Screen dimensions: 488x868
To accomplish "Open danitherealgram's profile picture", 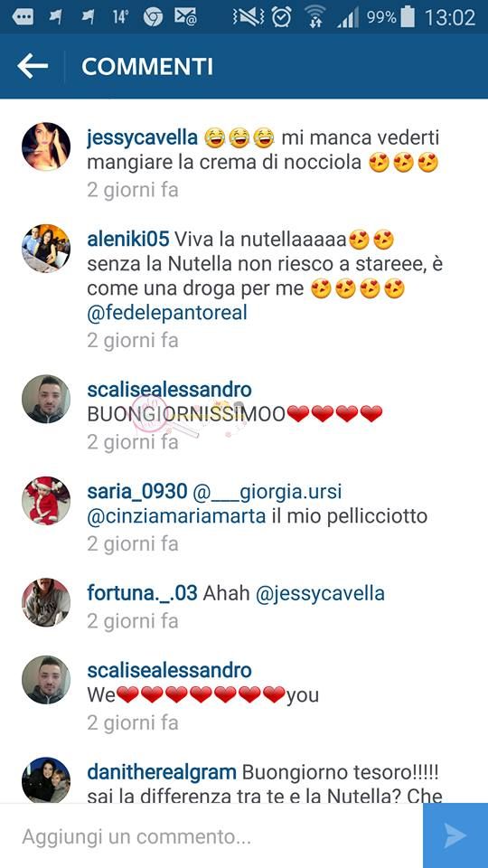I will coord(46,779).
